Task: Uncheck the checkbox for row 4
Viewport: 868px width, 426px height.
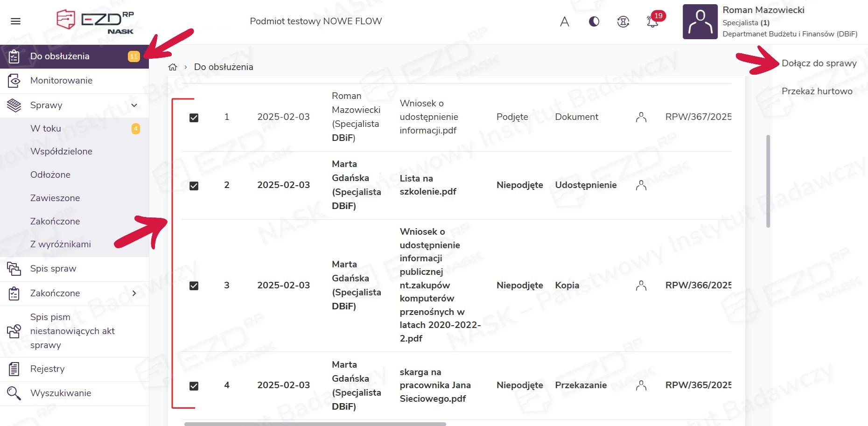Action: 194,386
